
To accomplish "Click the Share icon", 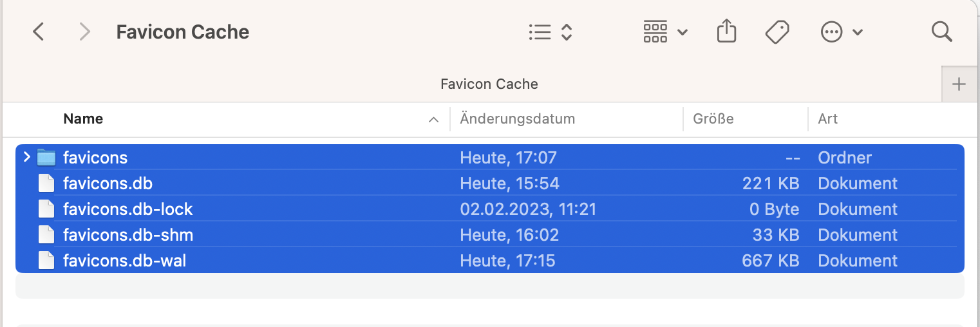I will tap(726, 32).
